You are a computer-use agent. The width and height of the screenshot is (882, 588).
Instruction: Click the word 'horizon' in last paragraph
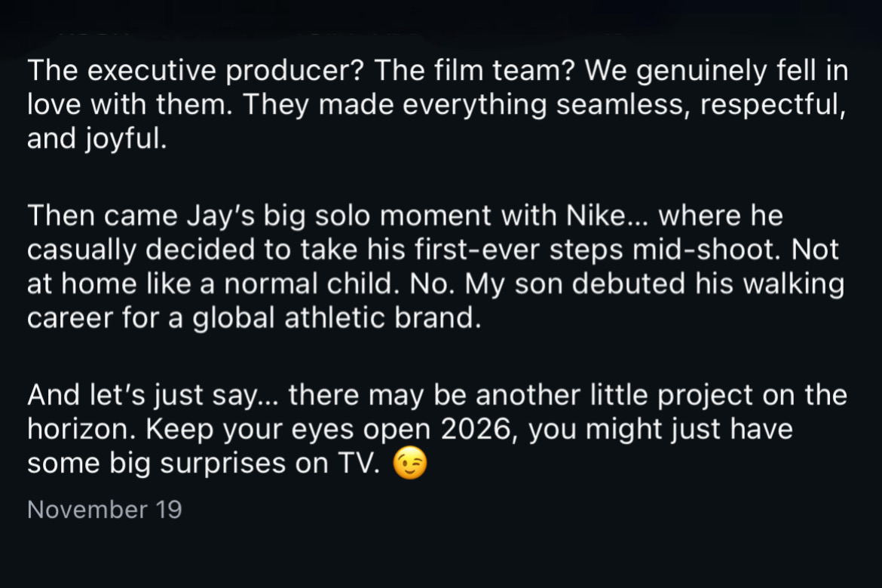(76, 430)
